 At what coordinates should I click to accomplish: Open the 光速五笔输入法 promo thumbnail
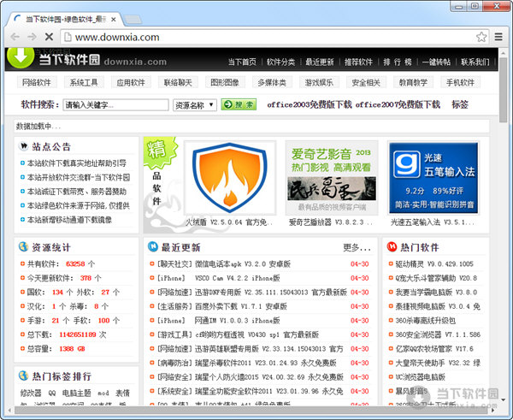click(433, 178)
